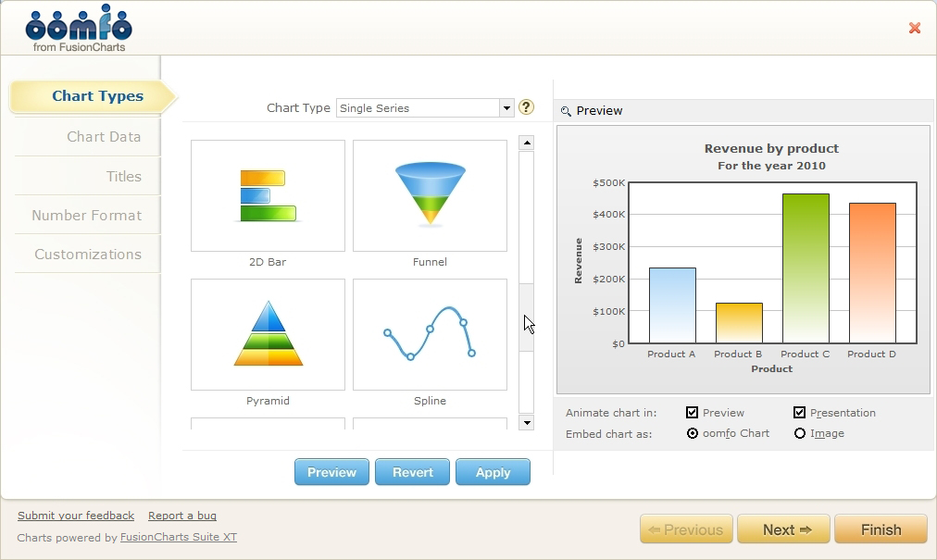Open the Chart Type dropdown
This screenshot has width=937, height=560.
coord(506,107)
